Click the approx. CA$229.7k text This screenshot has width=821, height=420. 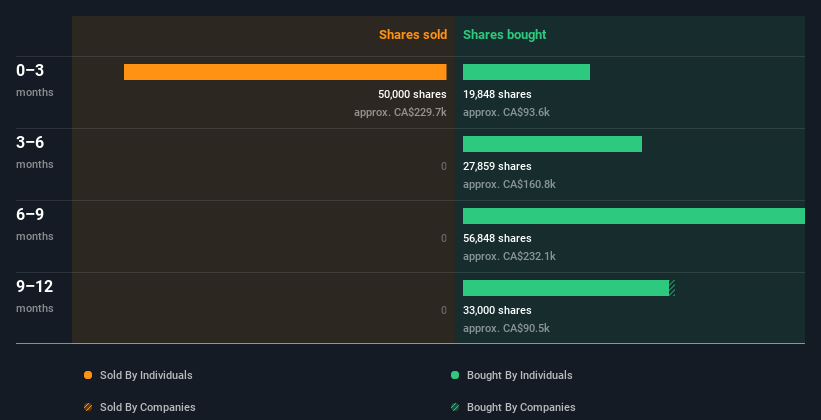[401, 112]
